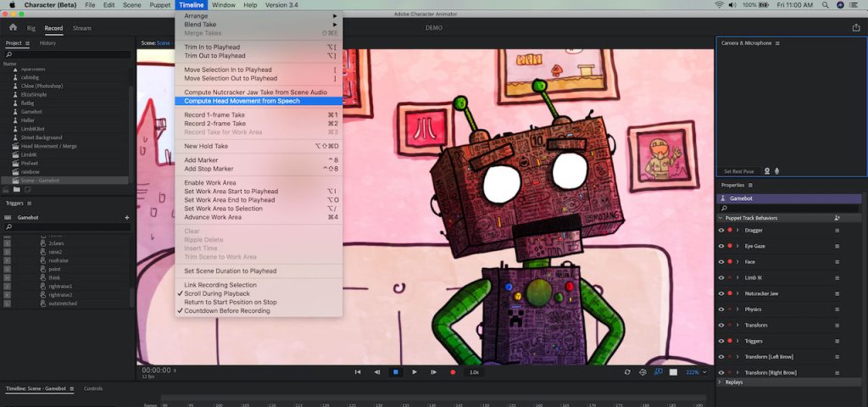
Task: Click the add behavior icon in Puppet Track Behaviors
Action: pos(837,218)
